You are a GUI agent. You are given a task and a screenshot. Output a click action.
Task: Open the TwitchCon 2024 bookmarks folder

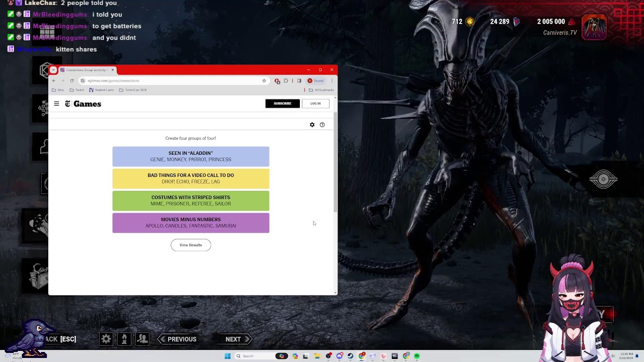[133, 90]
